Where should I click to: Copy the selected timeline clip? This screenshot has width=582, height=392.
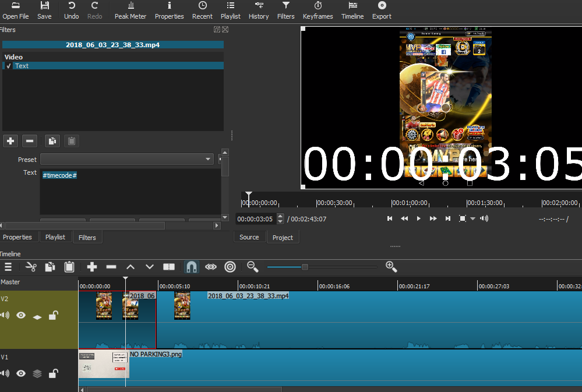point(50,267)
